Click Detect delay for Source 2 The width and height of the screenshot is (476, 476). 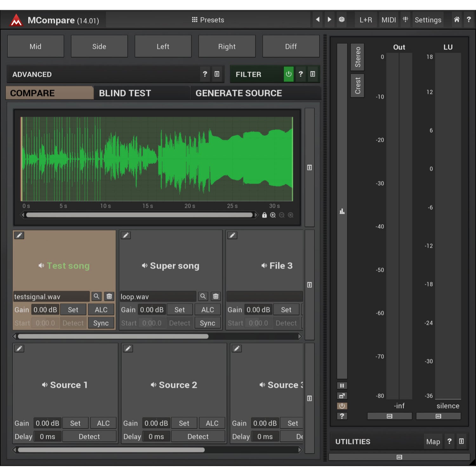coord(198,437)
